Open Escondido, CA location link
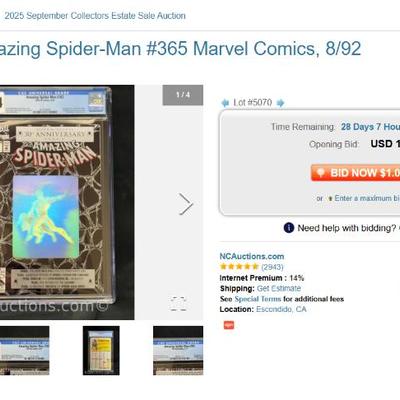The image size is (400, 400). click(281, 309)
